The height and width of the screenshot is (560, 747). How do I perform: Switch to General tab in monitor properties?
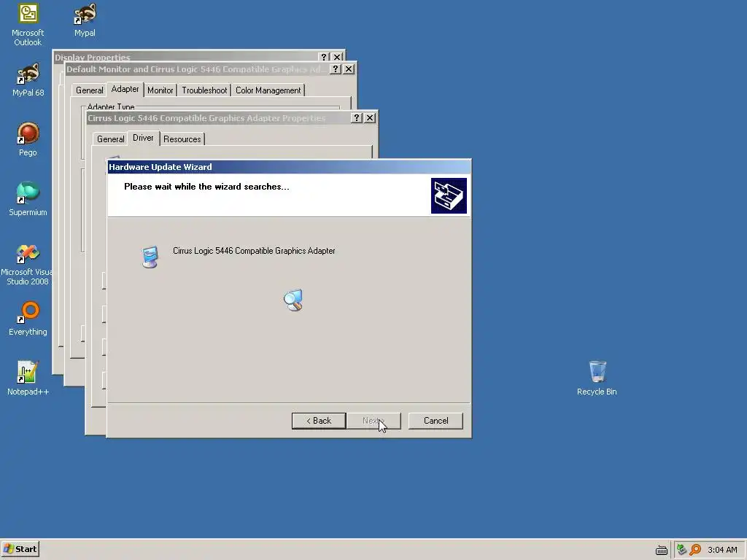coord(89,90)
